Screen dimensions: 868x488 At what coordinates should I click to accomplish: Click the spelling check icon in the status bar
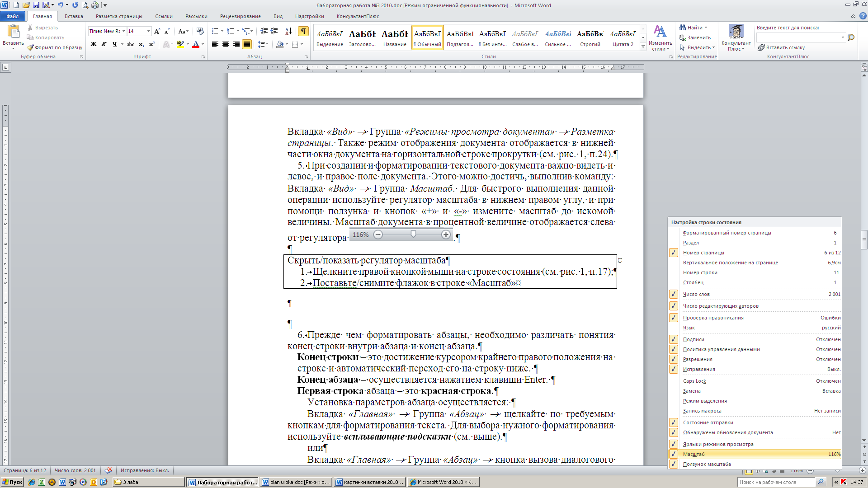[x=108, y=470]
